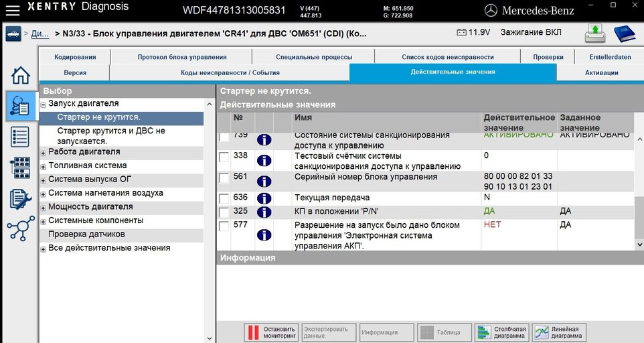Tick checkbox for row 577

[x=224, y=226]
